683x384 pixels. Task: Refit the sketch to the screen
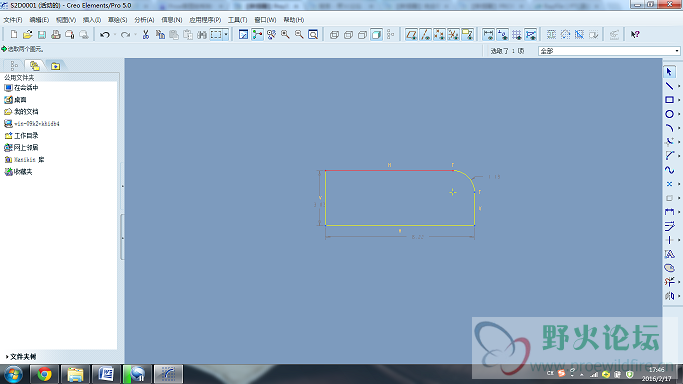coord(313,34)
